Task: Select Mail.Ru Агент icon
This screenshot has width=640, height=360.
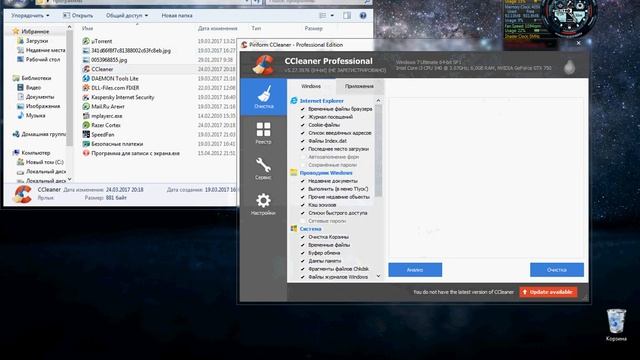Action: point(86,107)
